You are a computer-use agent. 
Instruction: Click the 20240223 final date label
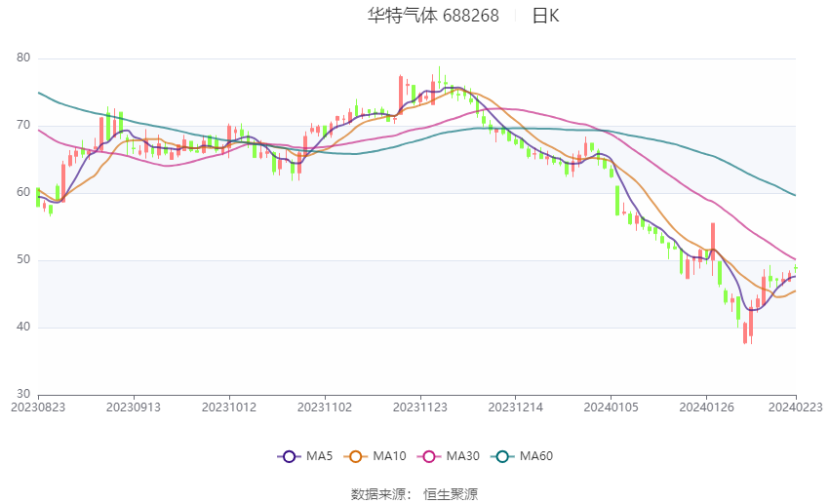[x=795, y=407]
